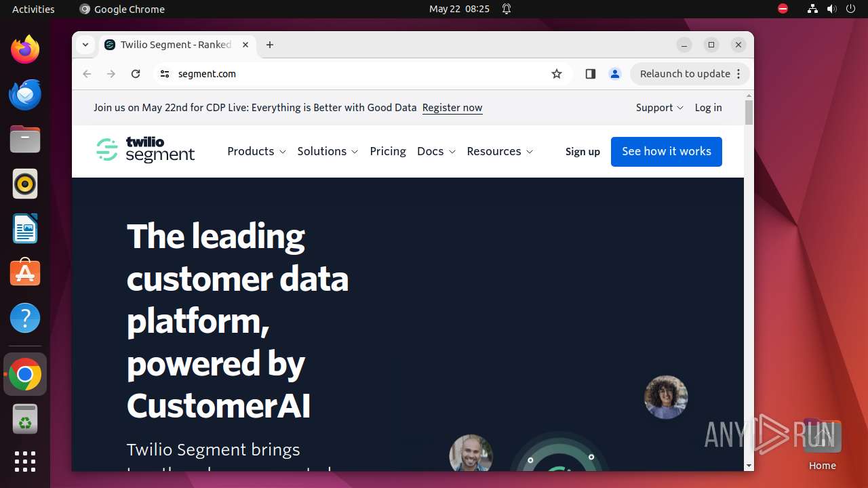Open Chrome three-dot menu

pyautogui.click(x=739, y=74)
